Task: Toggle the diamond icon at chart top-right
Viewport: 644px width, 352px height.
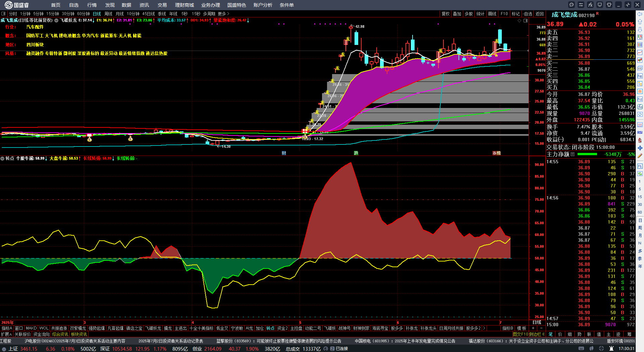Action: (520, 21)
